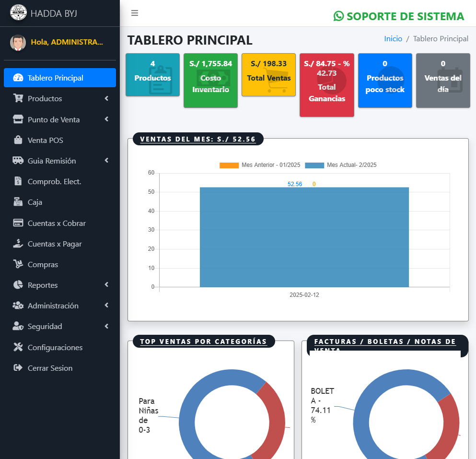The height and width of the screenshot is (459, 476).
Task: Click the 2025-02-12 axis date label
Action: tap(304, 294)
